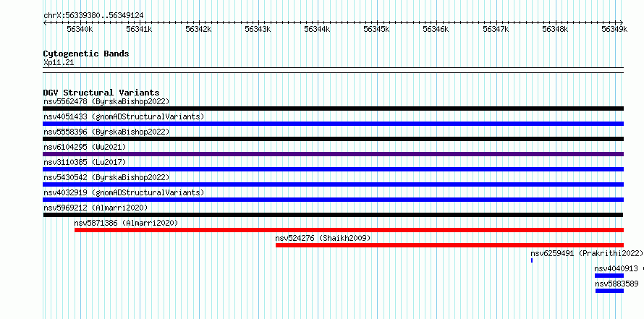Click the blue nsv3110385 variant bar
Screen dimensions: 644x319
coord(334,169)
